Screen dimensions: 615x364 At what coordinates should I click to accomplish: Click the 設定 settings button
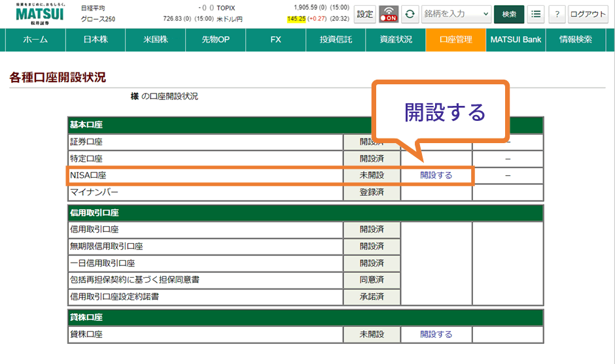pyautogui.click(x=365, y=14)
